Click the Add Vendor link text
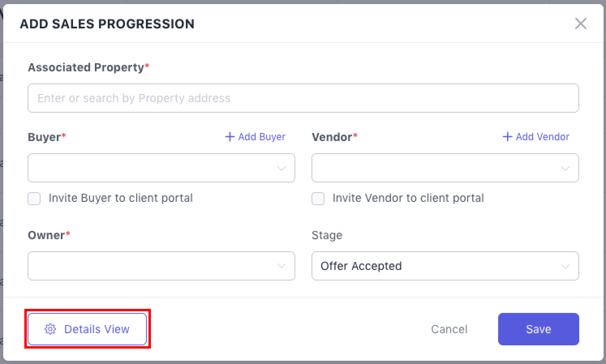This screenshot has width=606, height=364. click(542, 137)
